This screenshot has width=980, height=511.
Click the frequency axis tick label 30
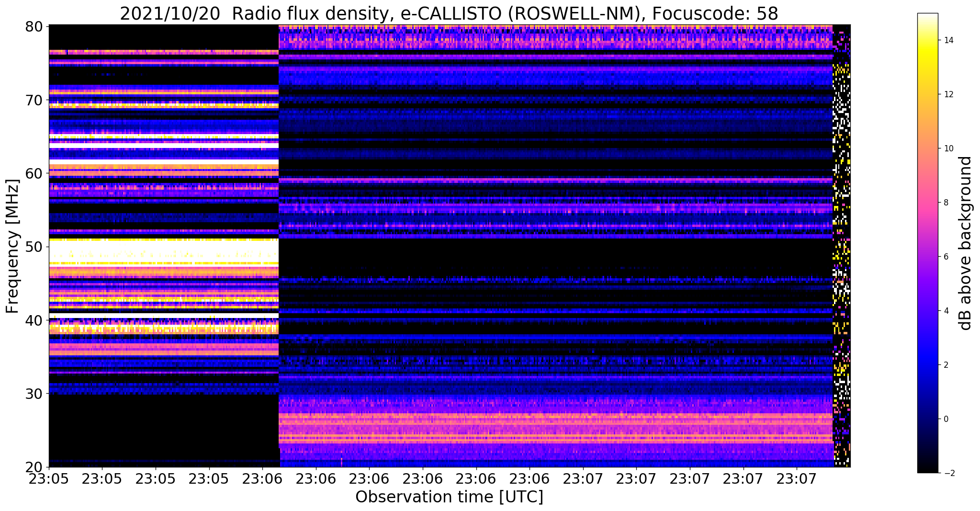pyautogui.click(x=34, y=394)
